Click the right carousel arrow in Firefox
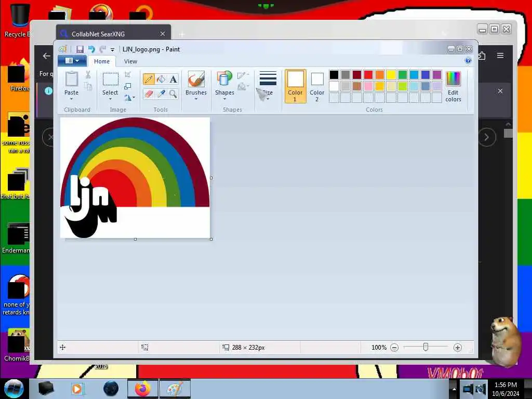The height and width of the screenshot is (399, 532). pyautogui.click(x=487, y=137)
